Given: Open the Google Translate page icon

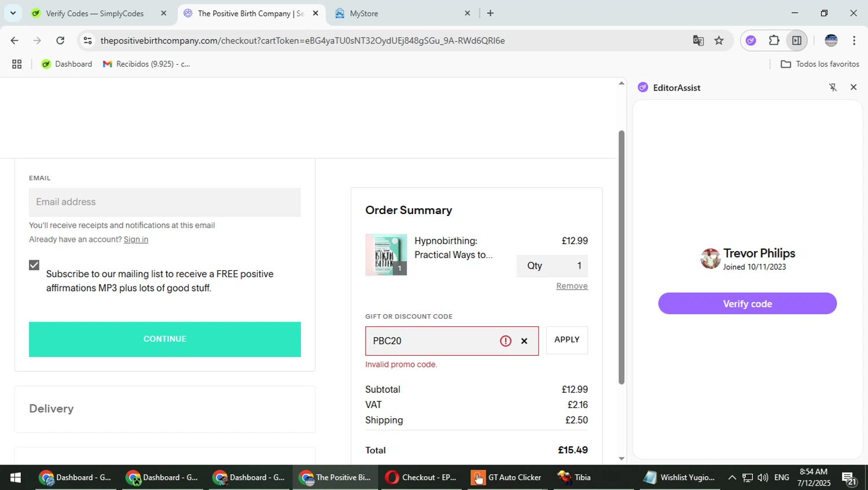Looking at the screenshot, I should click(x=698, y=40).
